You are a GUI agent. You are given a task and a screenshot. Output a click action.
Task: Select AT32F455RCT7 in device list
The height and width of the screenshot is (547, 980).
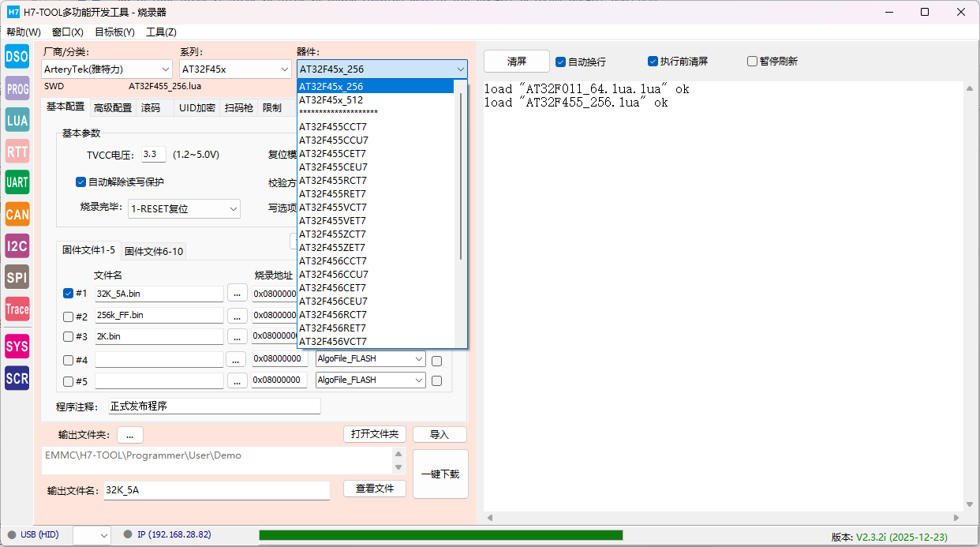(x=332, y=181)
